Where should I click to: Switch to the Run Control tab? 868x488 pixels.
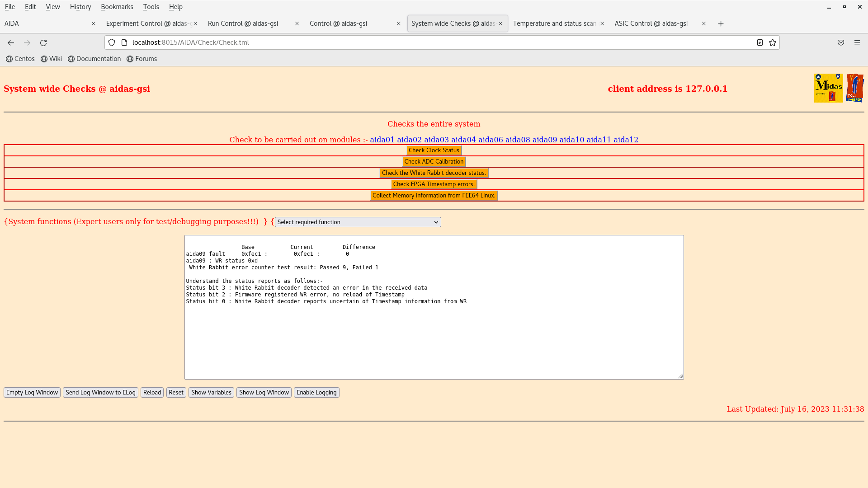(x=243, y=23)
